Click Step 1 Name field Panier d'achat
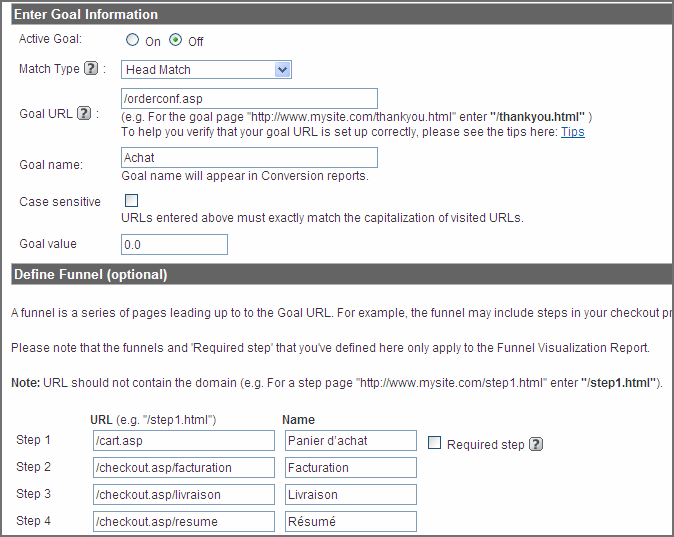This screenshot has height=537, width=674. coord(350,441)
